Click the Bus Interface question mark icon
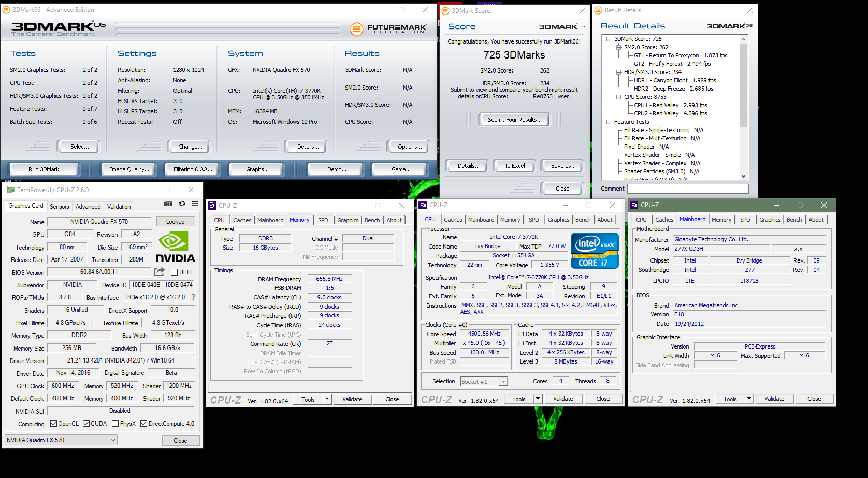Image resolution: width=868 pixels, height=478 pixels. [x=193, y=297]
